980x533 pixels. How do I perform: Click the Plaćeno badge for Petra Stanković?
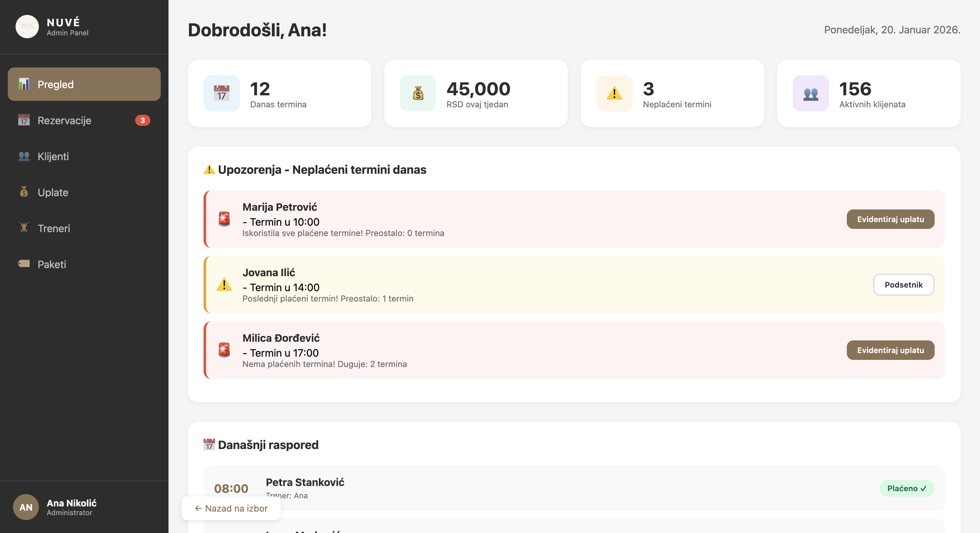tap(906, 489)
